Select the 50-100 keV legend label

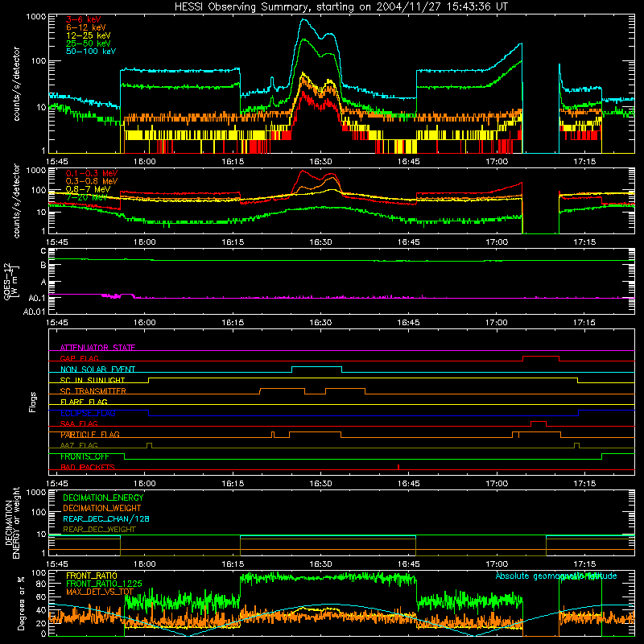(91, 52)
